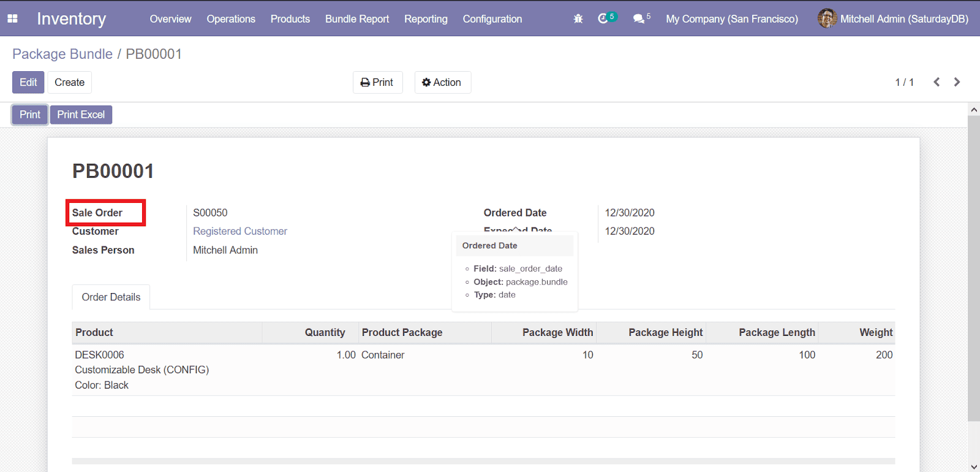
Task: Click the Customer field label
Action: (x=96, y=231)
